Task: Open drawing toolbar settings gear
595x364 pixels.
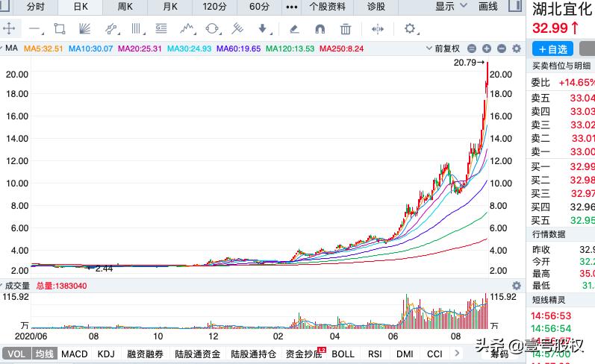Action: 410,29
